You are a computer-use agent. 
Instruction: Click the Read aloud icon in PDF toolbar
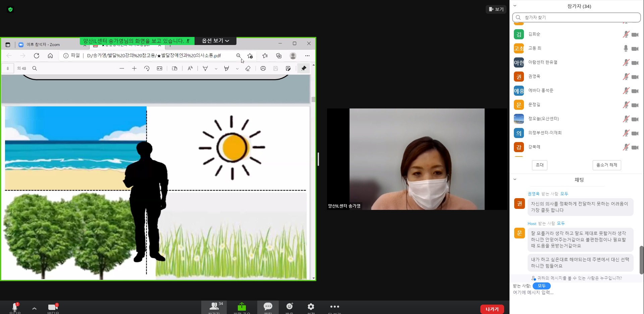[x=190, y=69]
